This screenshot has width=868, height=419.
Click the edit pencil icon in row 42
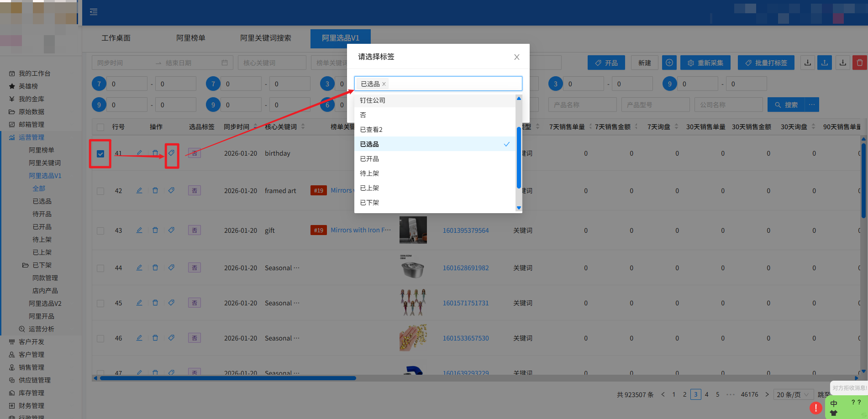pos(139,190)
